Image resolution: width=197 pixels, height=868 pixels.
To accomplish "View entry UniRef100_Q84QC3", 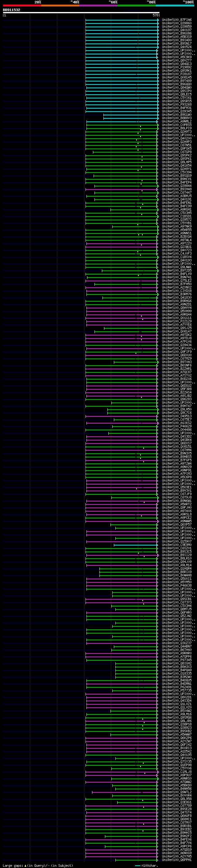I will tap(177, 64).
